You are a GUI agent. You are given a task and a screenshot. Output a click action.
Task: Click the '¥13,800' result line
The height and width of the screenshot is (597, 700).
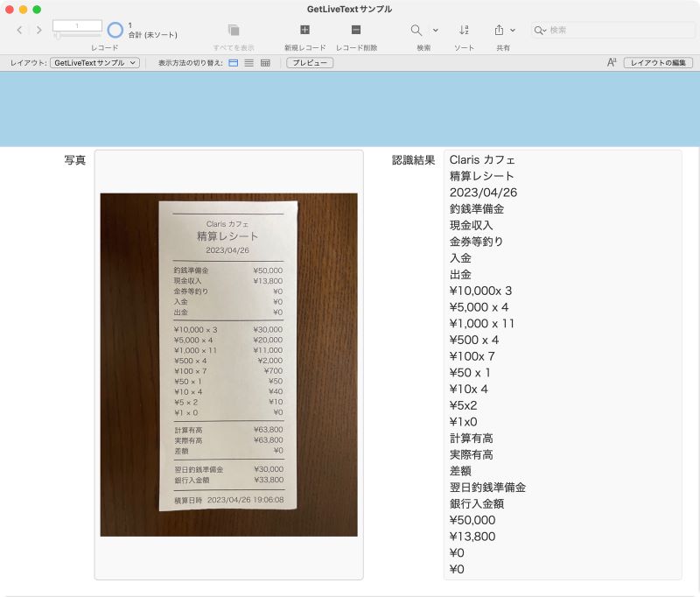(x=472, y=537)
